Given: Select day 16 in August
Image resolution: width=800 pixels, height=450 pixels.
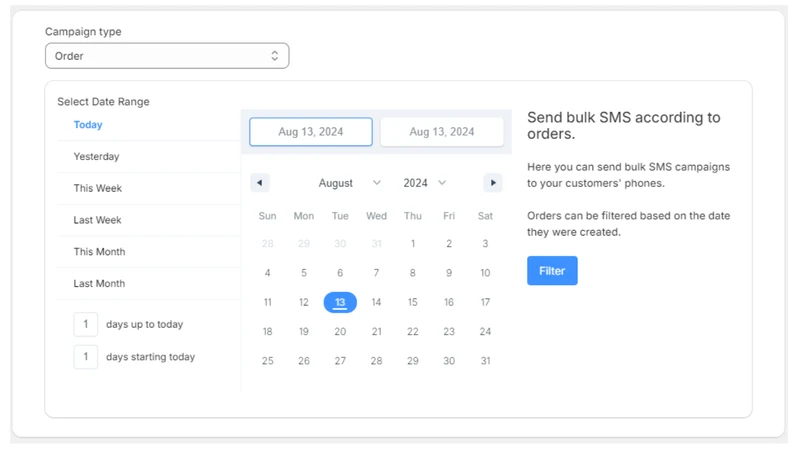Looking at the screenshot, I should (449, 302).
